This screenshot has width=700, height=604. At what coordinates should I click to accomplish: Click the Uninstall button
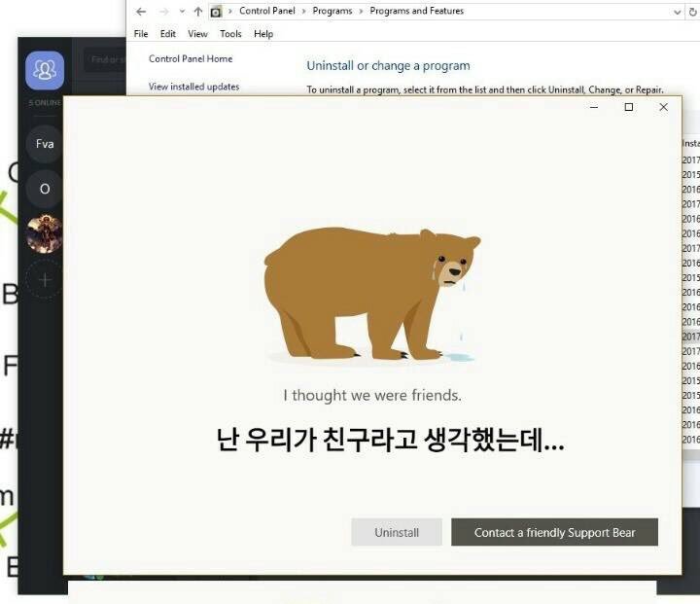397,532
